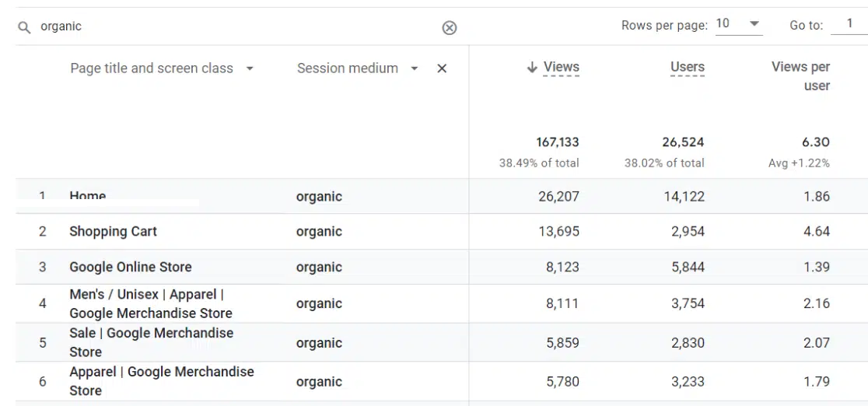Click organic medium in Shopping Cart row
Viewport: 868px width, 406px height.
319,232
